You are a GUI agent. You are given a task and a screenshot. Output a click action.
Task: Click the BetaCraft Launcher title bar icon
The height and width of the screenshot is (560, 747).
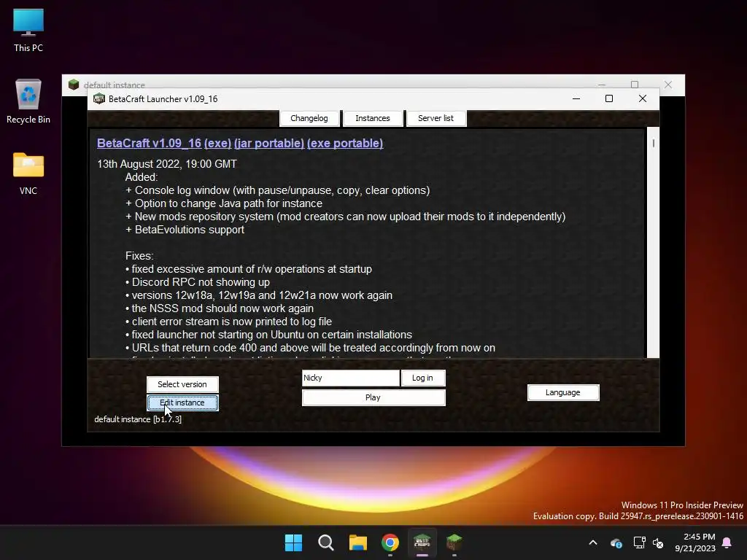pyautogui.click(x=99, y=98)
